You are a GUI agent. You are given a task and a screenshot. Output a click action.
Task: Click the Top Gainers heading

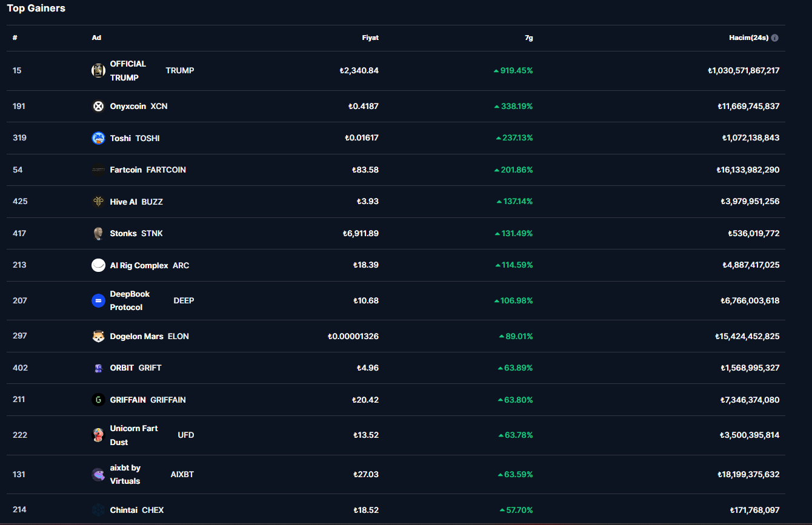click(36, 8)
